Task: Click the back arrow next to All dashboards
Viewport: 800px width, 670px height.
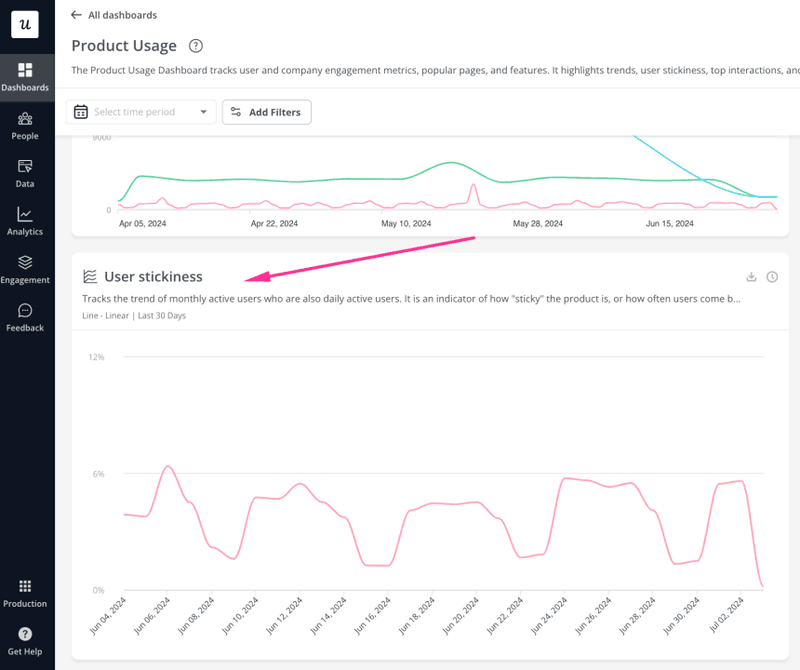Action: coord(77,15)
